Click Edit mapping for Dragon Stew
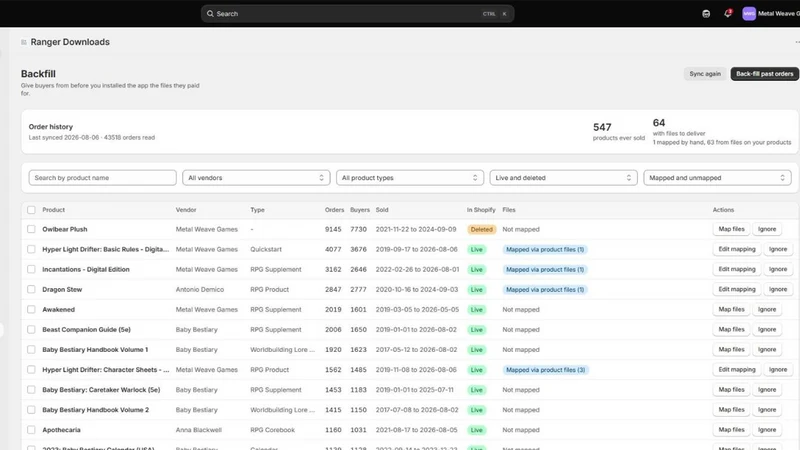 (737, 289)
